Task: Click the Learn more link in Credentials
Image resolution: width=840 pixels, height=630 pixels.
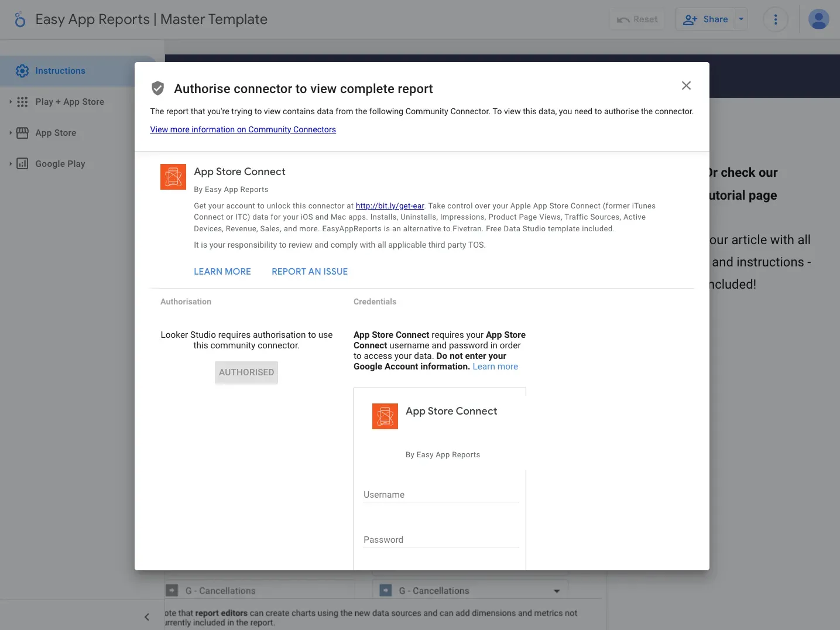Action: pyautogui.click(x=495, y=367)
